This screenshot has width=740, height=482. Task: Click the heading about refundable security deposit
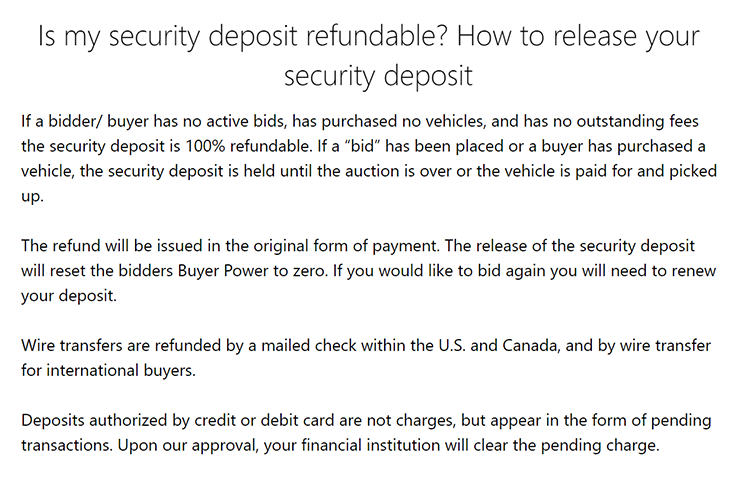(x=369, y=56)
